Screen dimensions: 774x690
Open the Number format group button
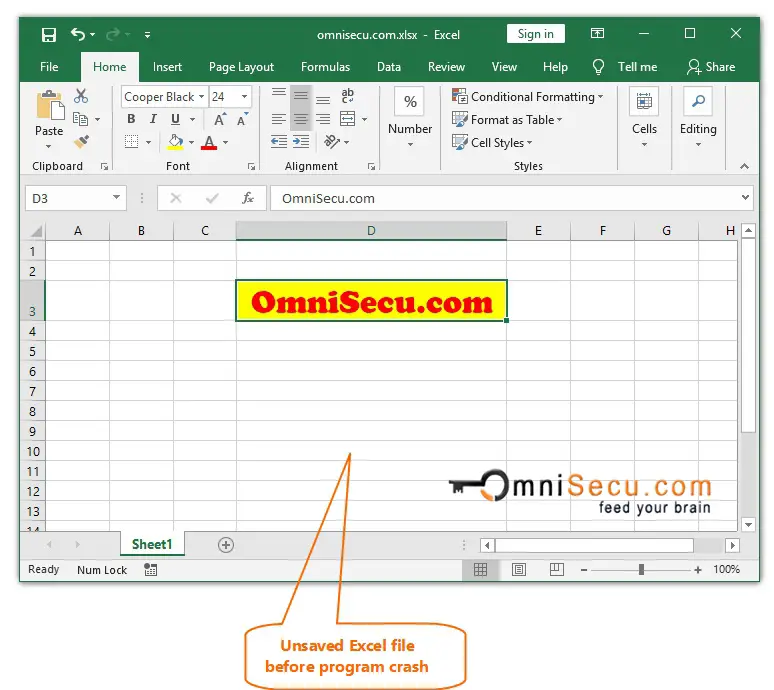pos(410,118)
